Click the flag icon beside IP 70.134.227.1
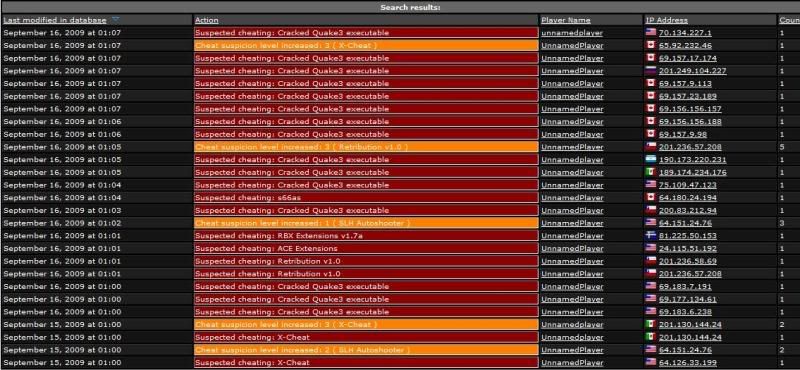The width and height of the screenshot is (800, 370). tap(651, 32)
